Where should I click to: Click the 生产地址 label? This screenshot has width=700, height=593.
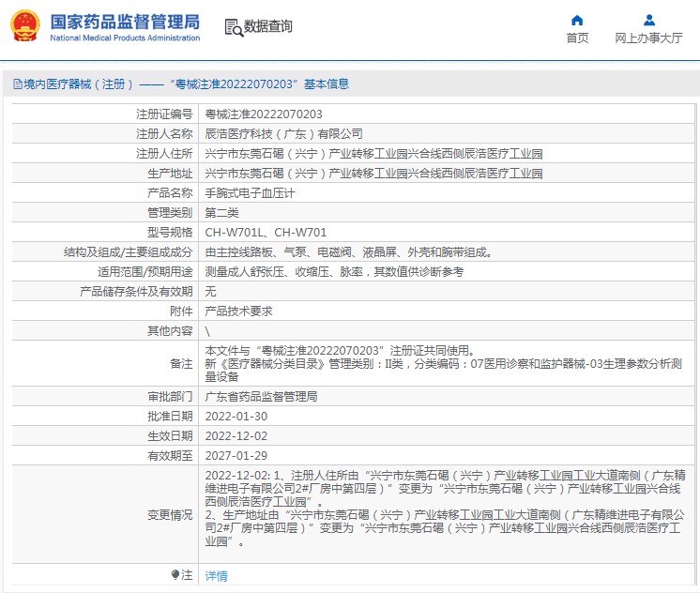(x=170, y=174)
